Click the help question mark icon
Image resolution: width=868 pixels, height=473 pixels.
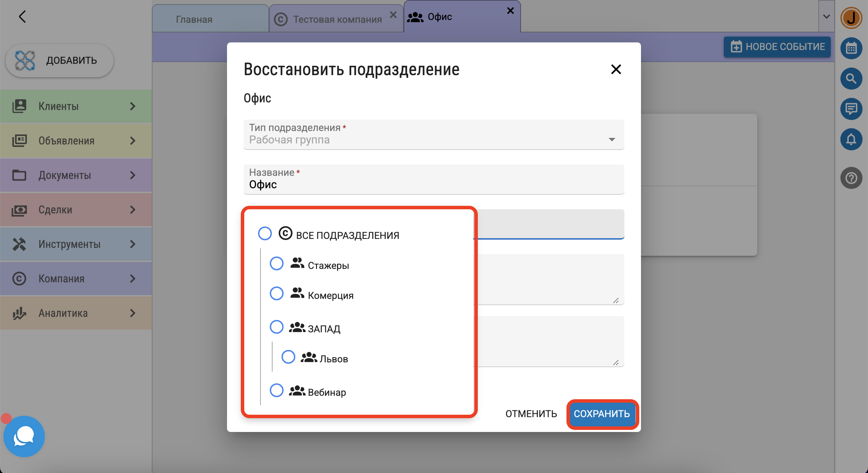click(851, 178)
